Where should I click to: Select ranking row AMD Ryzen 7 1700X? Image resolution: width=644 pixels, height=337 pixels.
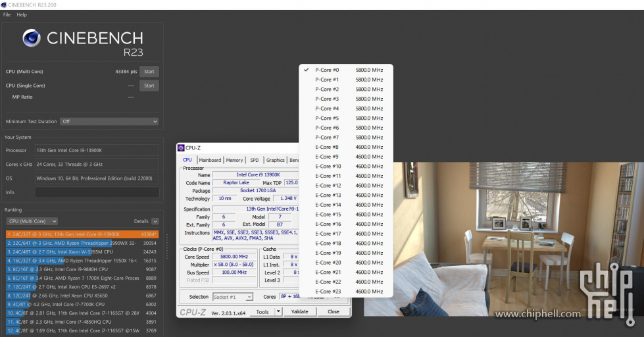coord(82,278)
